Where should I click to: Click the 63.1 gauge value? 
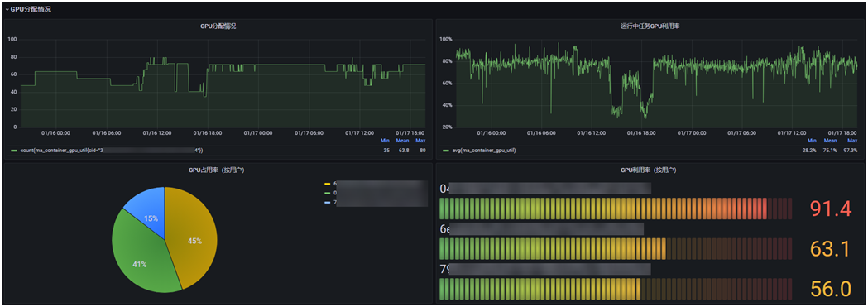(831, 249)
